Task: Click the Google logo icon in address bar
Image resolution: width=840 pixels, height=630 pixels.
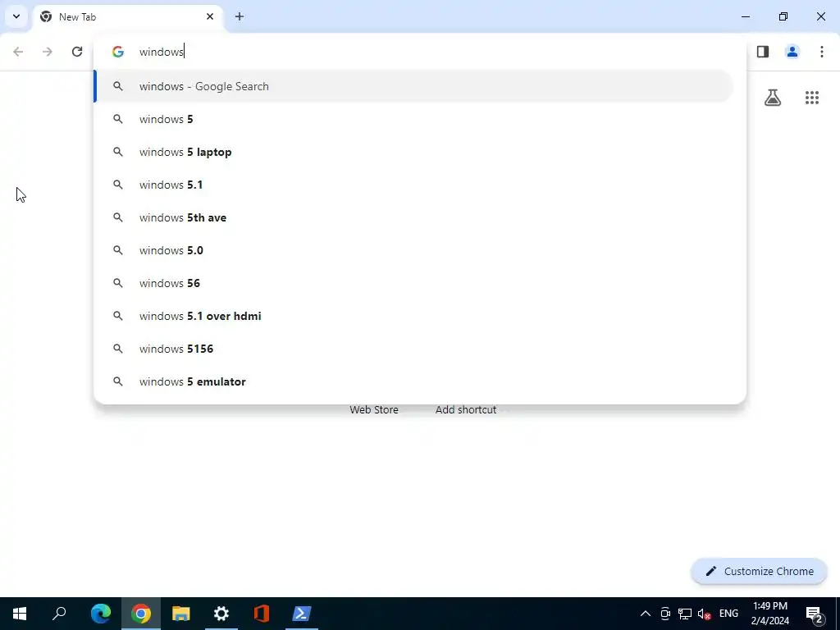Action: [118, 52]
